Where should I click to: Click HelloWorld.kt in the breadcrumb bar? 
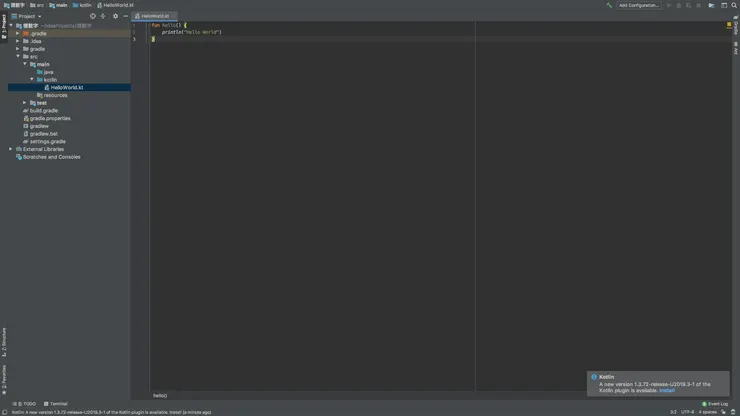click(x=116, y=5)
